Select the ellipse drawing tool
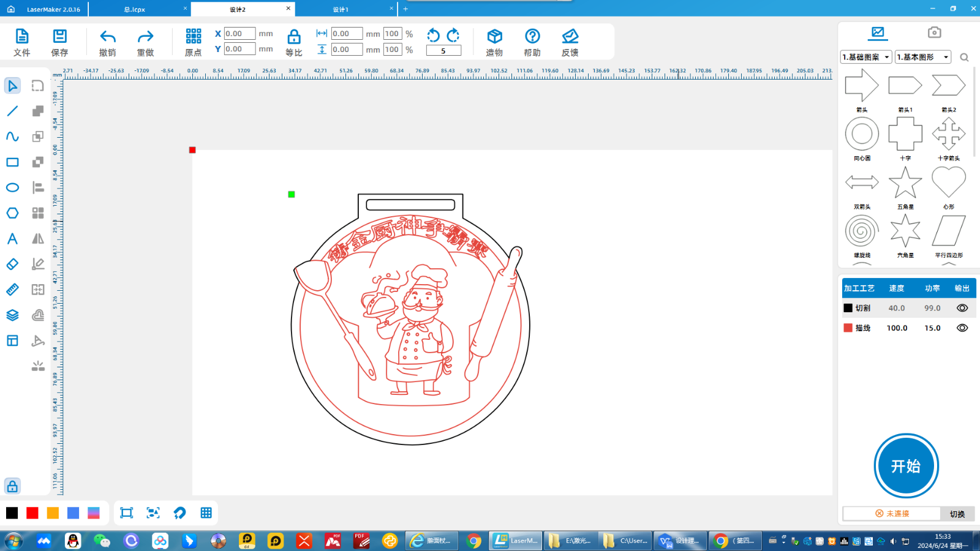 (x=12, y=187)
